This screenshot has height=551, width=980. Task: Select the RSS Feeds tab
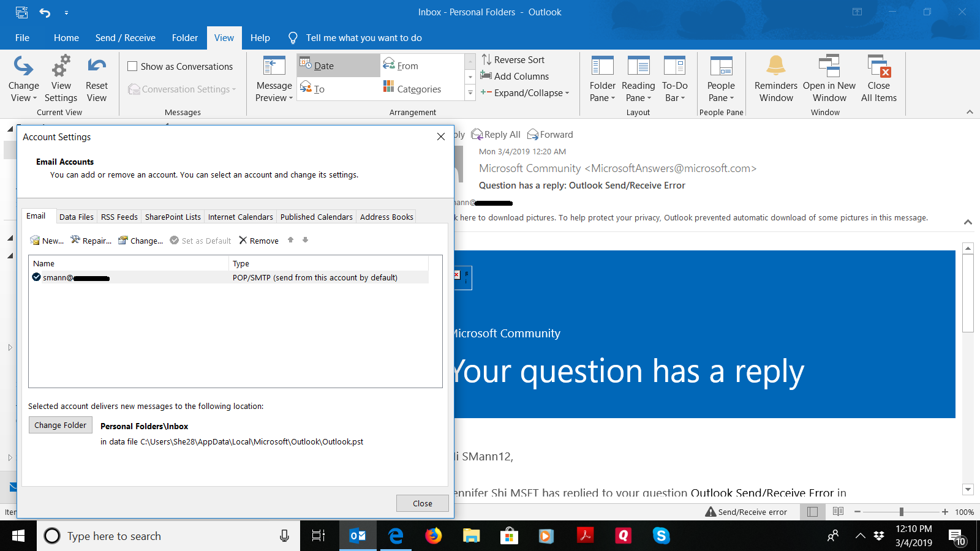(x=119, y=217)
